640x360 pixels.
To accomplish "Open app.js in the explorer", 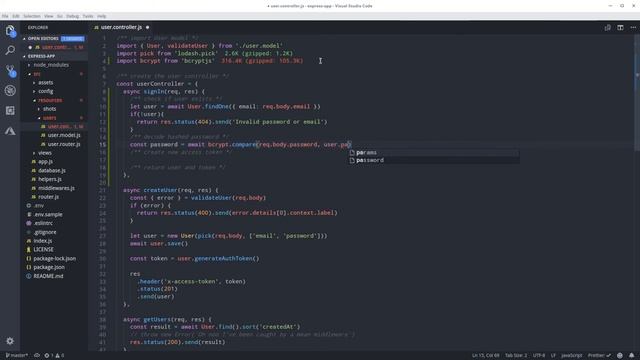I will (45, 162).
